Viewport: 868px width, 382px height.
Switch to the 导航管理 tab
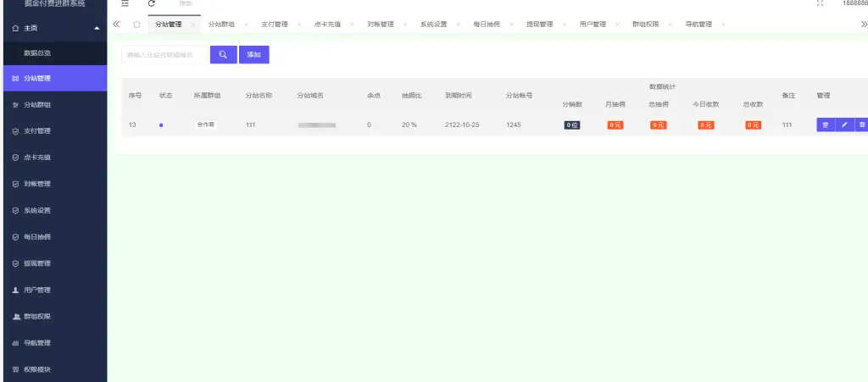point(698,25)
